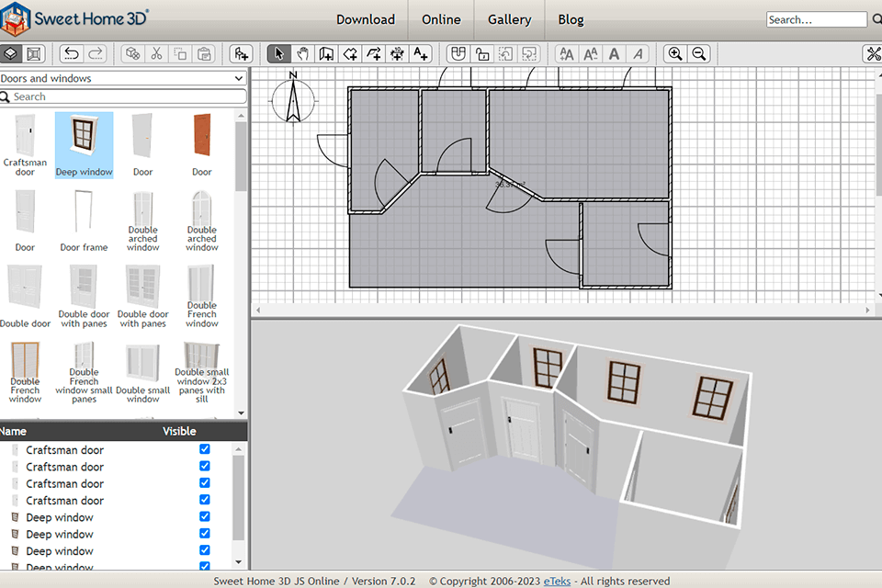Click the Undo arrow in the toolbar
The height and width of the screenshot is (588, 882).
click(71, 54)
